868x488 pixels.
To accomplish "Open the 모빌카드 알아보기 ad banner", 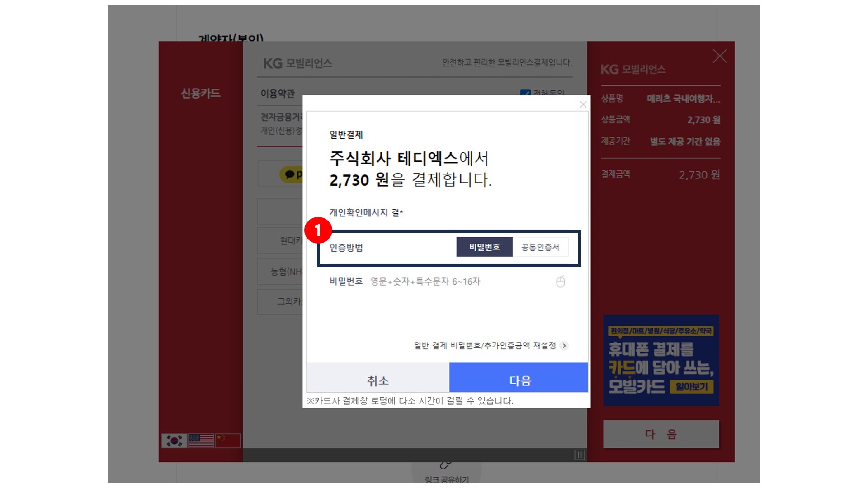I will pyautogui.click(x=691, y=387).
